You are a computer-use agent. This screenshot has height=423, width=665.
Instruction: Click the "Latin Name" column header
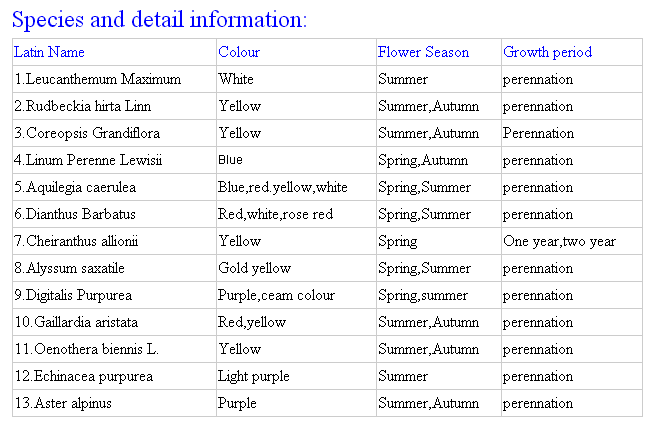49,52
